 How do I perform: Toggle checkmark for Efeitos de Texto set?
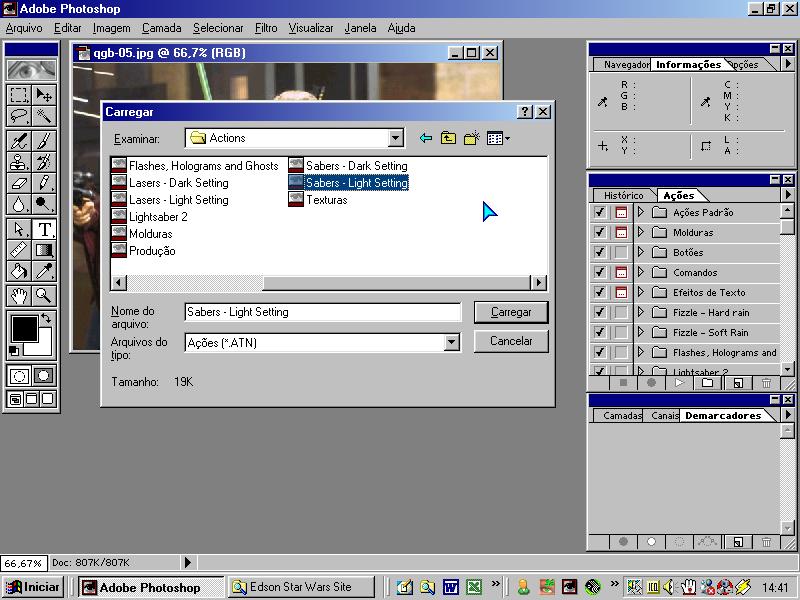tap(600, 292)
